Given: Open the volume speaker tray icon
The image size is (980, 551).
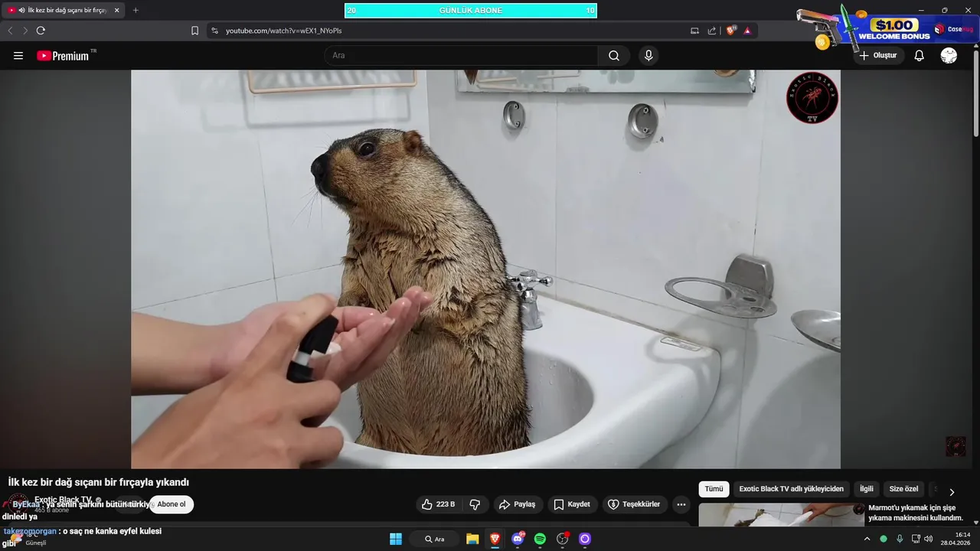Looking at the screenshot, I should click(929, 539).
